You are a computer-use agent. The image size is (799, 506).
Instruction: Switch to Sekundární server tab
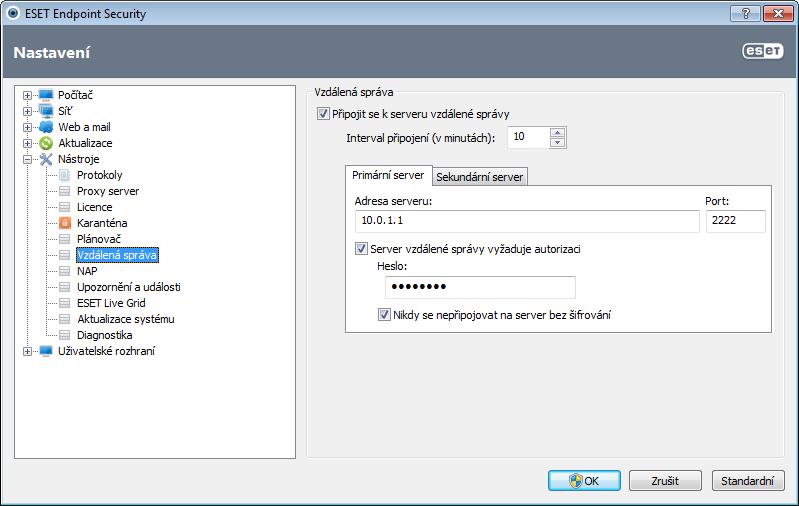click(x=480, y=177)
